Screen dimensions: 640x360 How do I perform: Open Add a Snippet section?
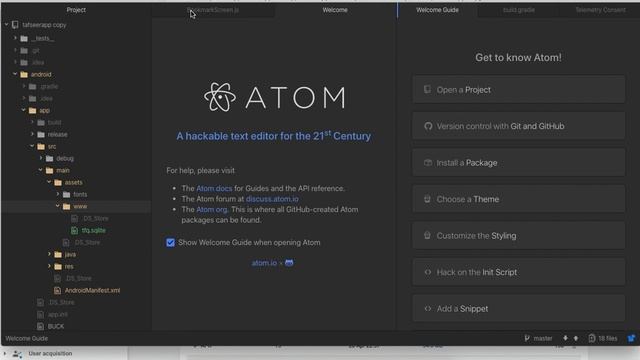click(x=518, y=309)
